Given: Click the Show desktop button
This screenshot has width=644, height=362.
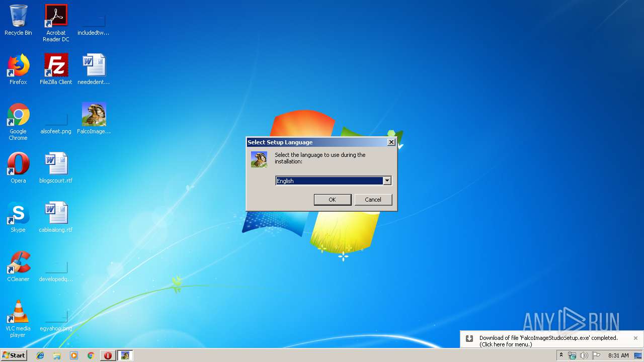Looking at the screenshot, I should [639, 355].
